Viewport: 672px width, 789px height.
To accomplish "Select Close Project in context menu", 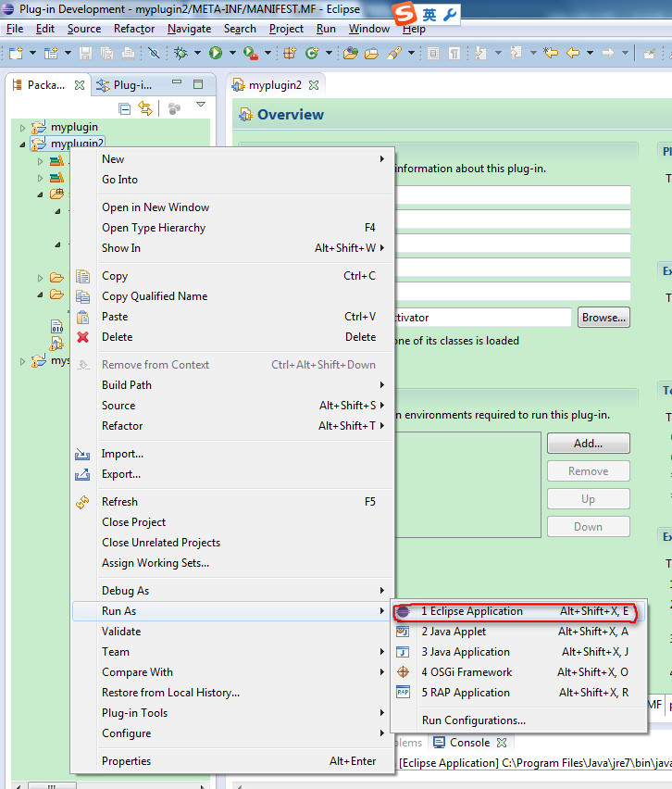I will pyautogui.click(x=230, y=522).
